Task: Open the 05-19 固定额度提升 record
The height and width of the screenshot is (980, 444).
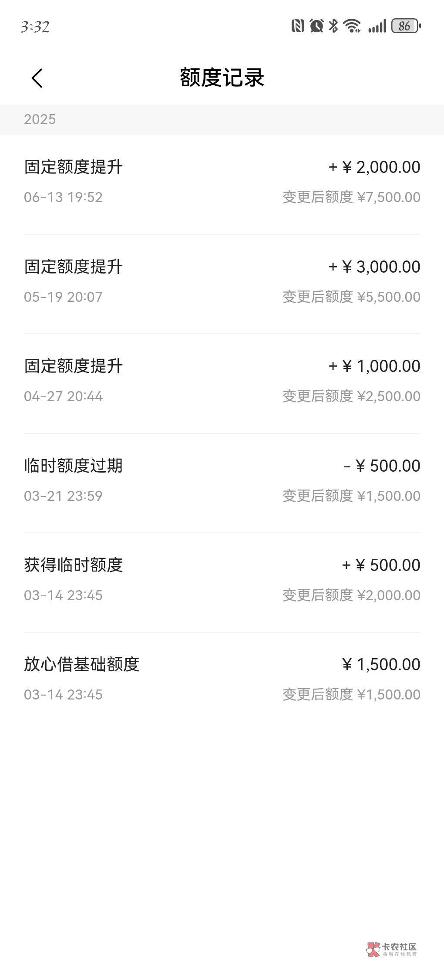Action: click(x=222, y=281)
